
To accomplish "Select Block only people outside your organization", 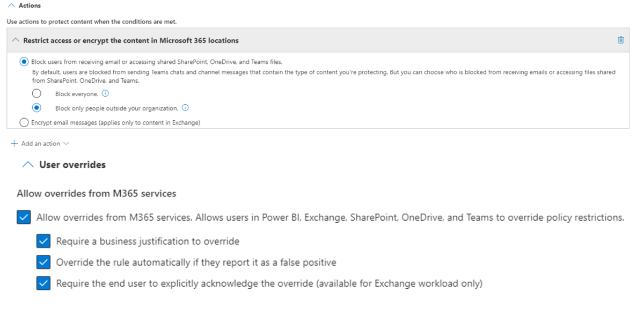I will point(36,107).
